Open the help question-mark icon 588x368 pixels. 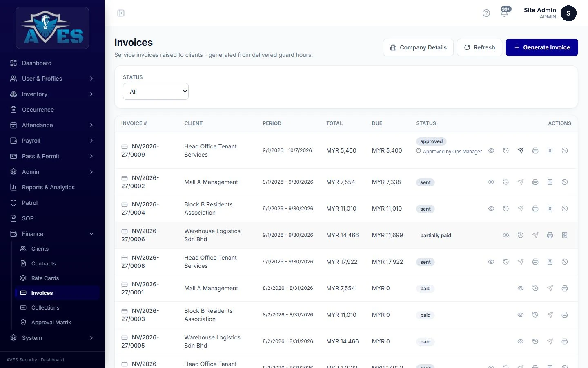(486, 13)
